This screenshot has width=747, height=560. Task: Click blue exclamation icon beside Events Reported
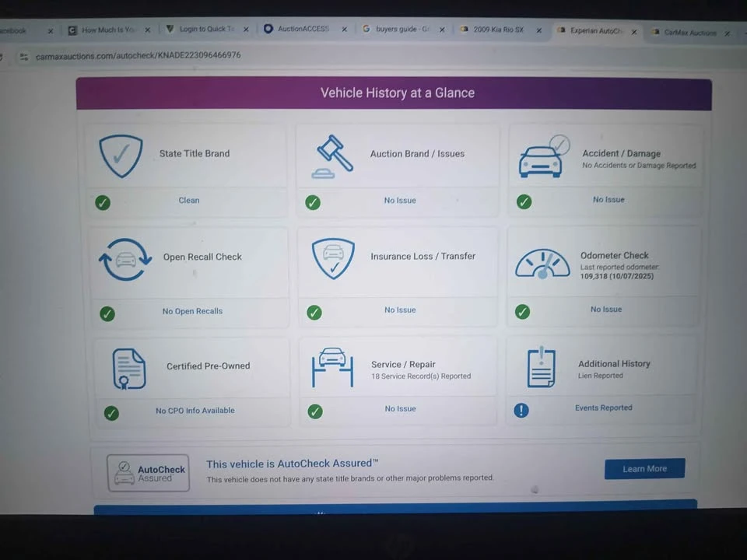[x=521, y=410]
